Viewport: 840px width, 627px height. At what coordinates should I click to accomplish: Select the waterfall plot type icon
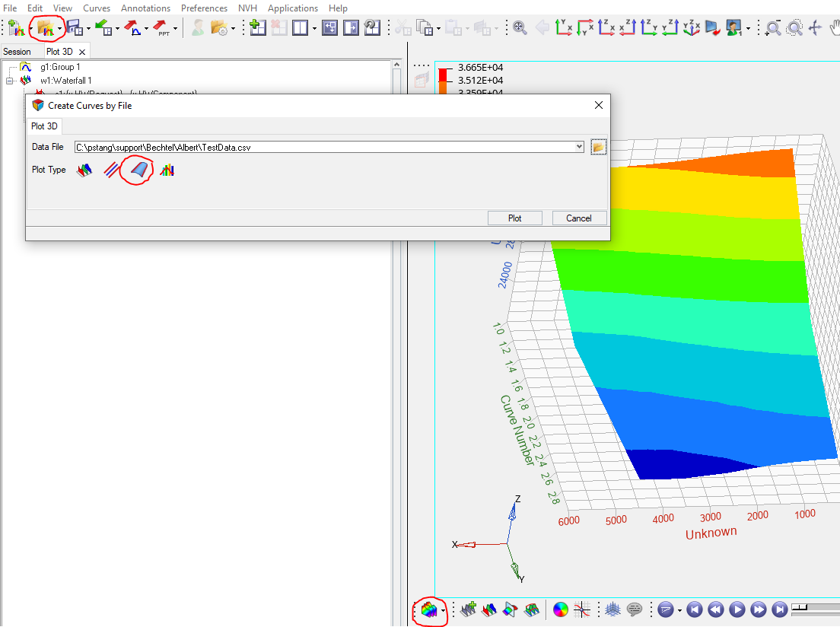[x=84, y=170]
